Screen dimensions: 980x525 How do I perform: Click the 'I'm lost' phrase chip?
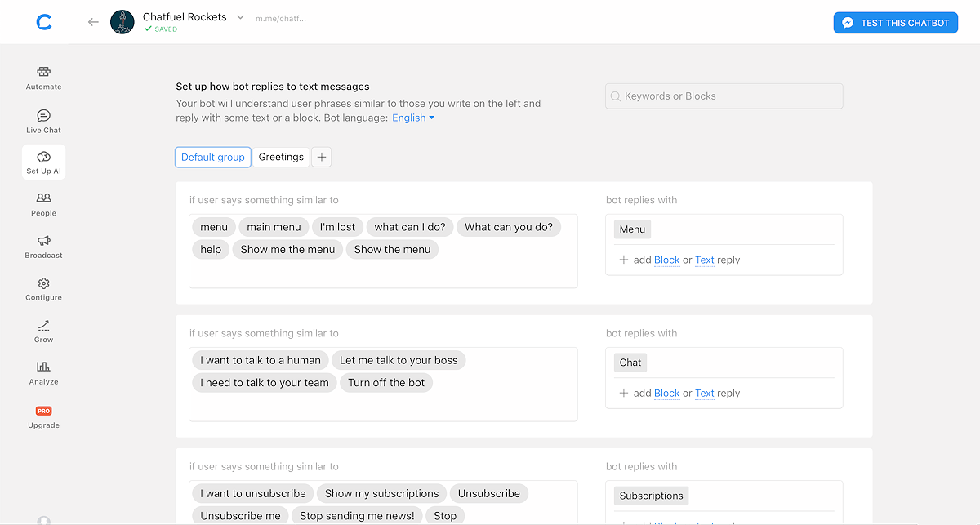click(337, 227)
